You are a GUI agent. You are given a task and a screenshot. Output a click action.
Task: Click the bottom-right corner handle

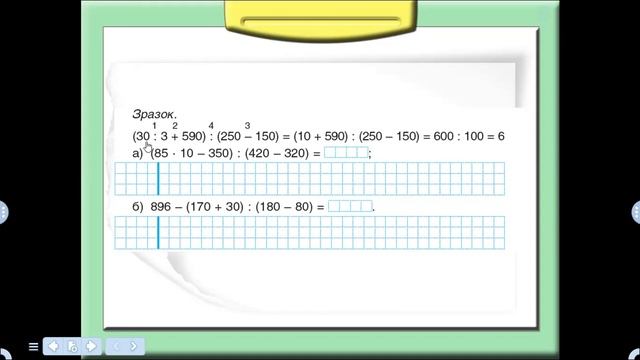coord(635,355)
